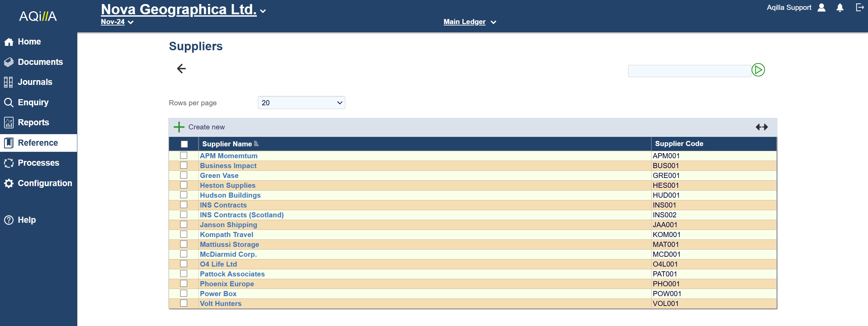Select Configuration in the sidebar
Screen dimensions: 868x326
45,183
